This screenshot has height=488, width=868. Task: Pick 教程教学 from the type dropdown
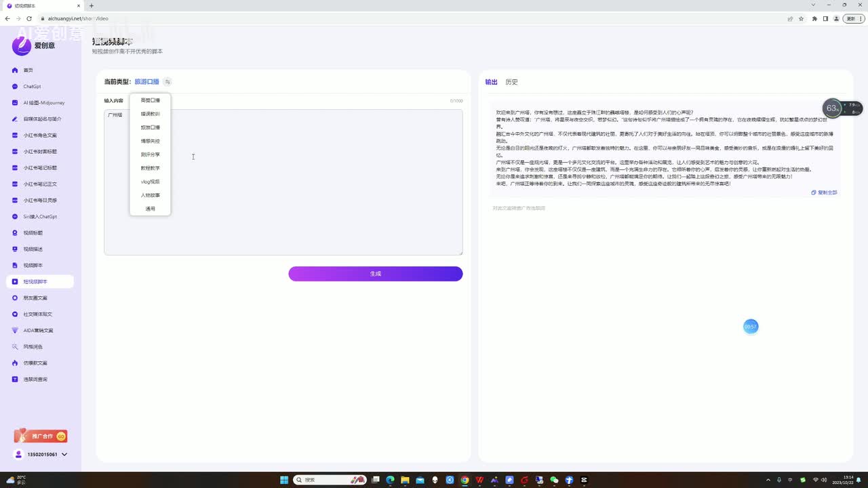(150, 168)
